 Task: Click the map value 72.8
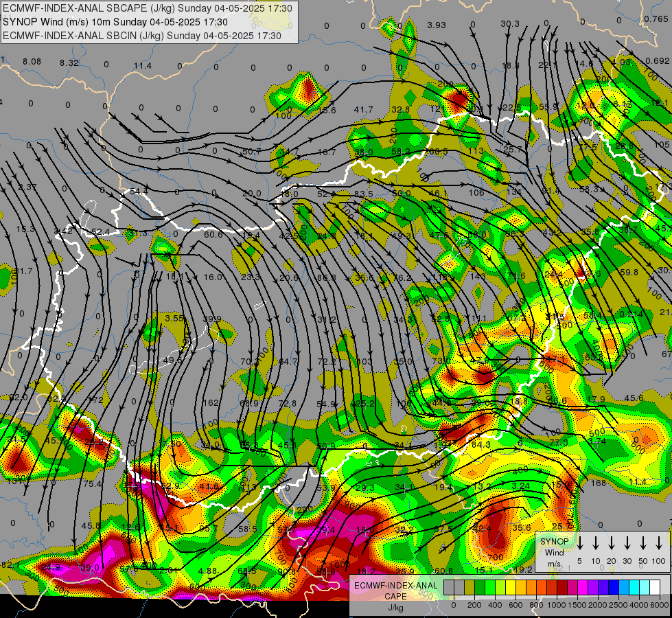(x=287, y=404)
